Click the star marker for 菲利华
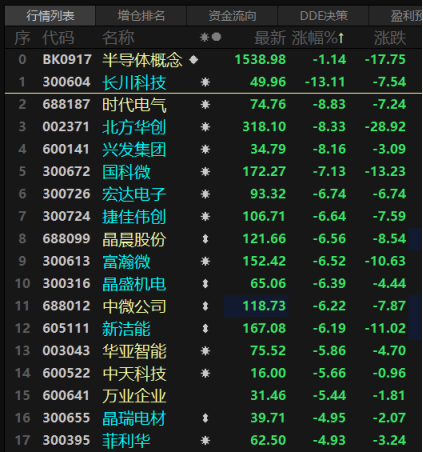This screenshot has height=452, width=423. coord(205,440)
